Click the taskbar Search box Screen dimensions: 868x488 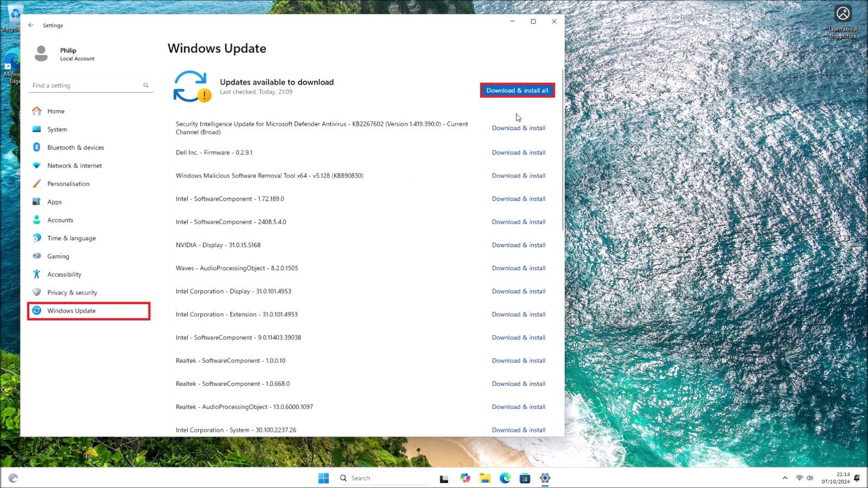[383, 478]
